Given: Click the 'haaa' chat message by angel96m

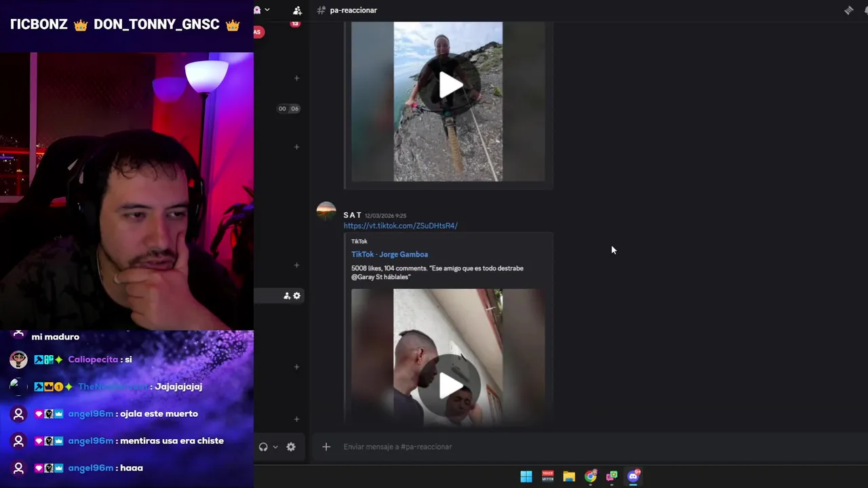Looking at the screenshot, I should coord(131,468).
